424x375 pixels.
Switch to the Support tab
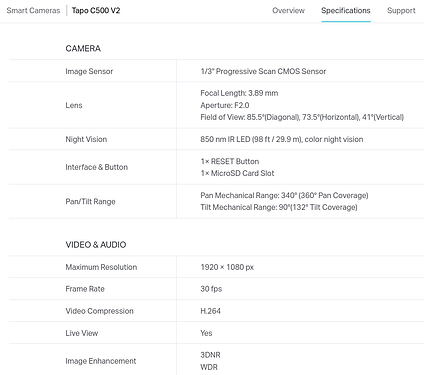(401, 11)
